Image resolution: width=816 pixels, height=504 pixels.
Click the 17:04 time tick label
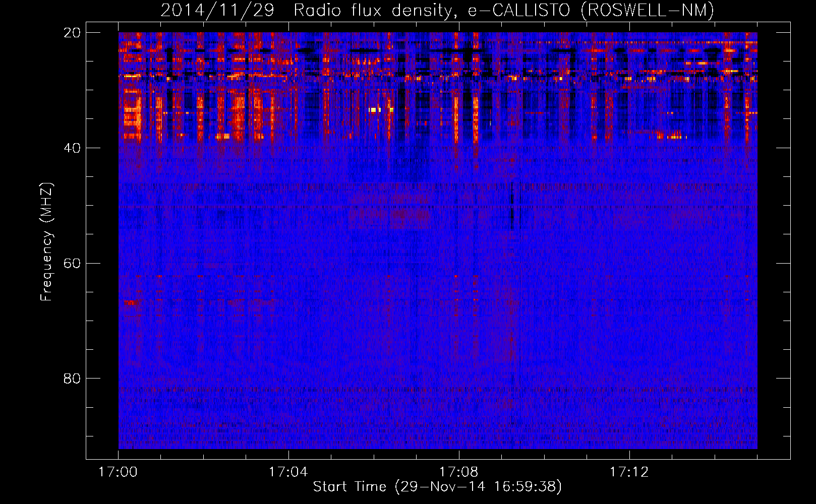point(288,472)
